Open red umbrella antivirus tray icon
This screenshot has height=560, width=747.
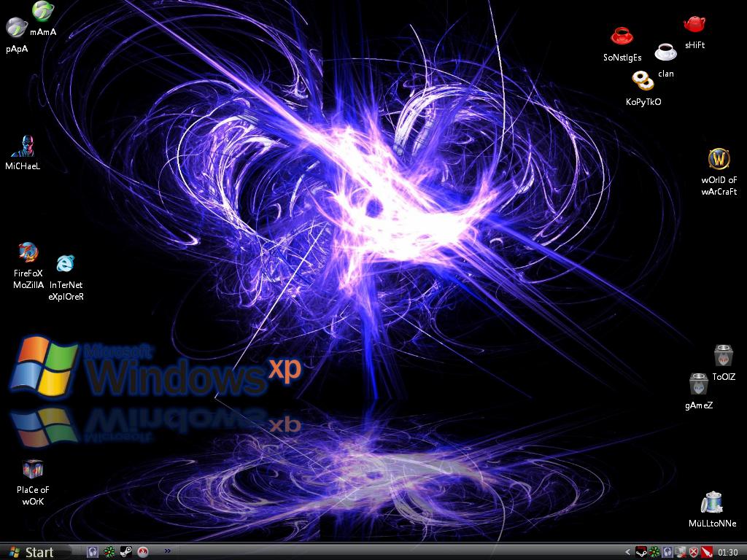706,553
